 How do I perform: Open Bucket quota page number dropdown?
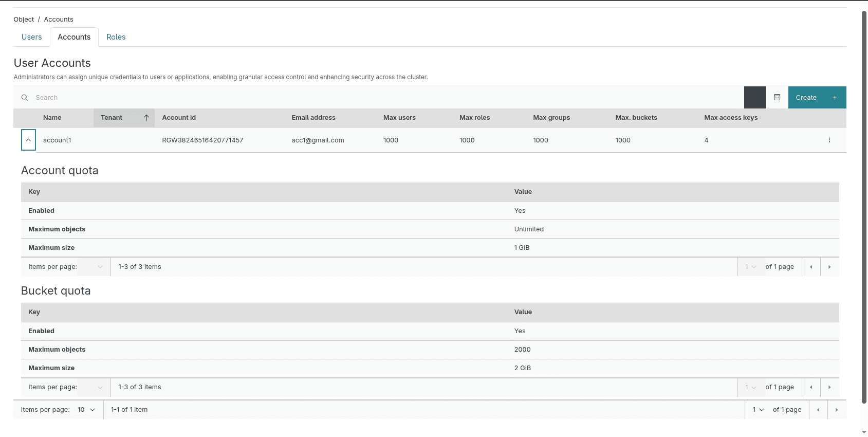(750, 387)
